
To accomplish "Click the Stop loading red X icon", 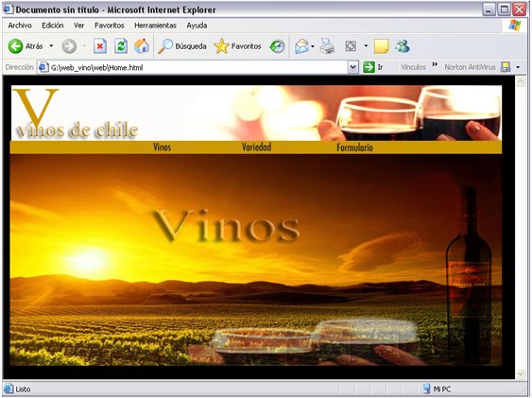I will 100,46.
